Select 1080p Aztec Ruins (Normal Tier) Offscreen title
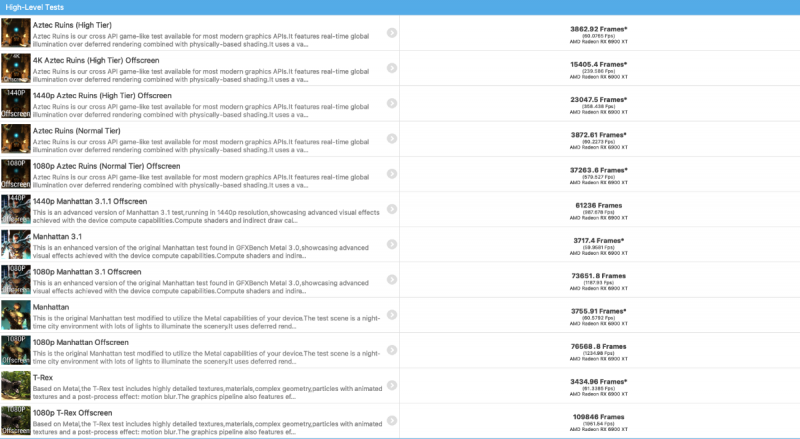Image resolution: width=800 pixels, height=439 pixels. 107,166
